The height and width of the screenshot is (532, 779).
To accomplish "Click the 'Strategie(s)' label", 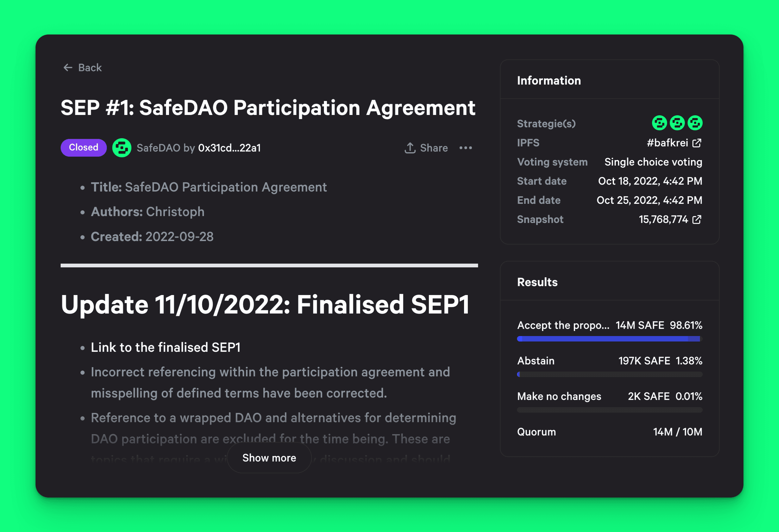I will (546, 124).
